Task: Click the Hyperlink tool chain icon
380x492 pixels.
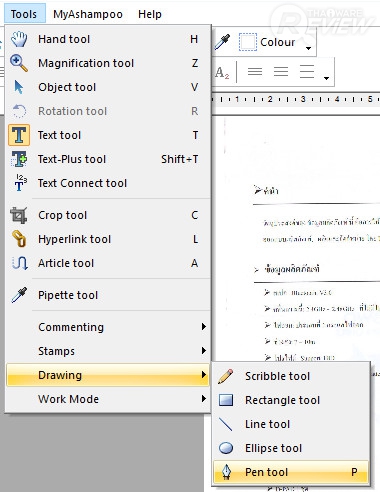Action: pos(19,239)
